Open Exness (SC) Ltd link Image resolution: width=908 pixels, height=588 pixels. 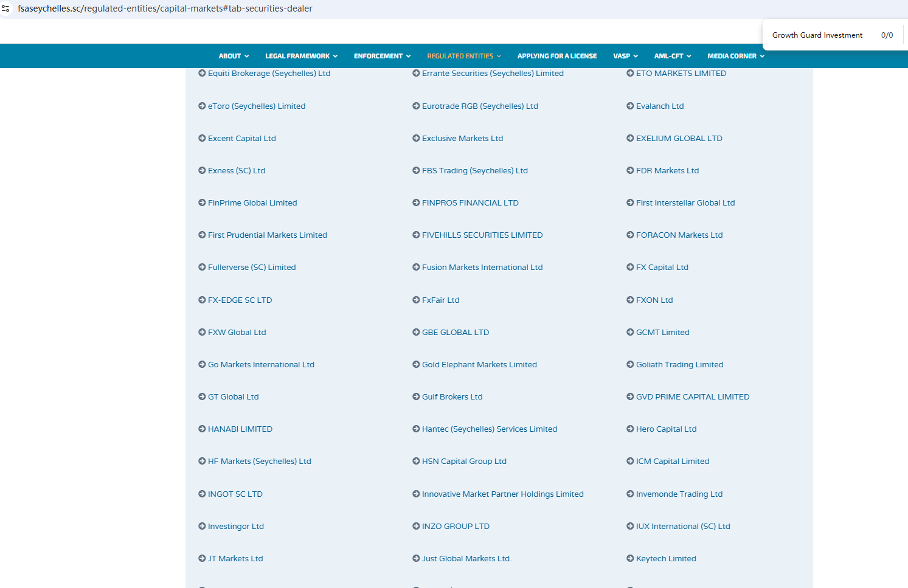(x=237, y=170)
